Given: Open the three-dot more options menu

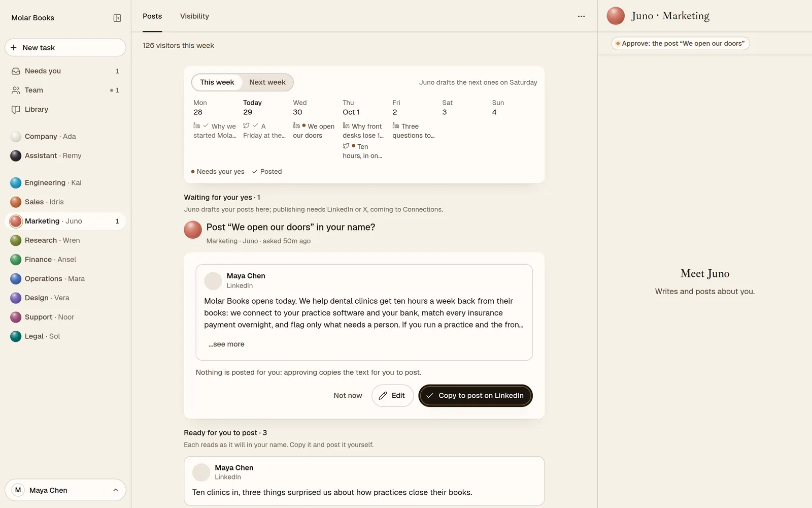Looking at the screenshot, I should click(581, 16).
